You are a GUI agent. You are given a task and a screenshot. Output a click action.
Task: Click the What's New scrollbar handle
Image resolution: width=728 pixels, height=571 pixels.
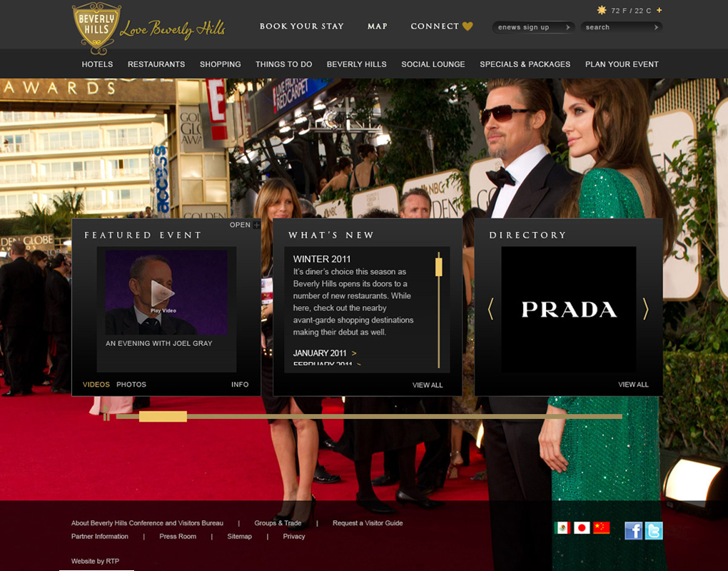pos(439,267)
